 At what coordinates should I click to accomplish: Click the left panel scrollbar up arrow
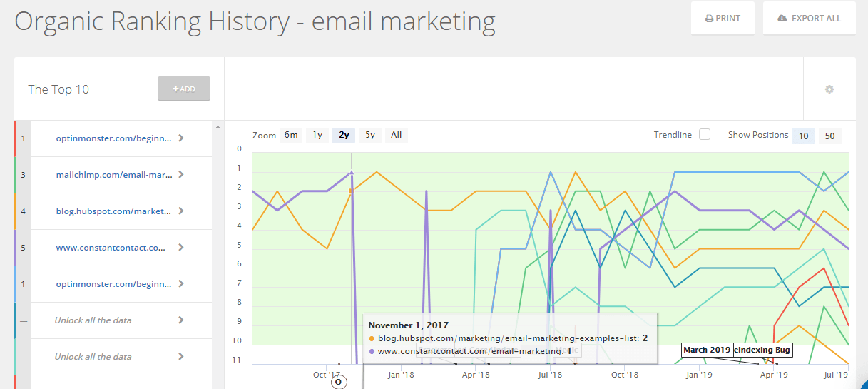[x=217, y=128]
